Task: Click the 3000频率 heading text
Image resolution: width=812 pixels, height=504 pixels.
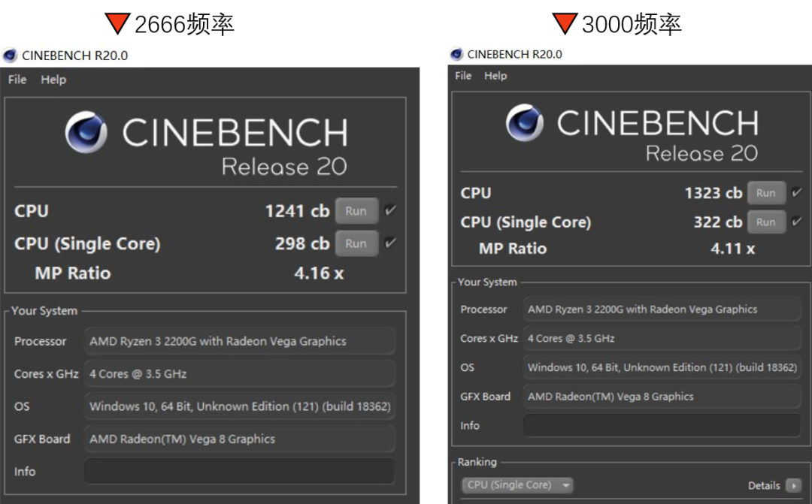Action: pyautogui.click(x=632, y=24)
